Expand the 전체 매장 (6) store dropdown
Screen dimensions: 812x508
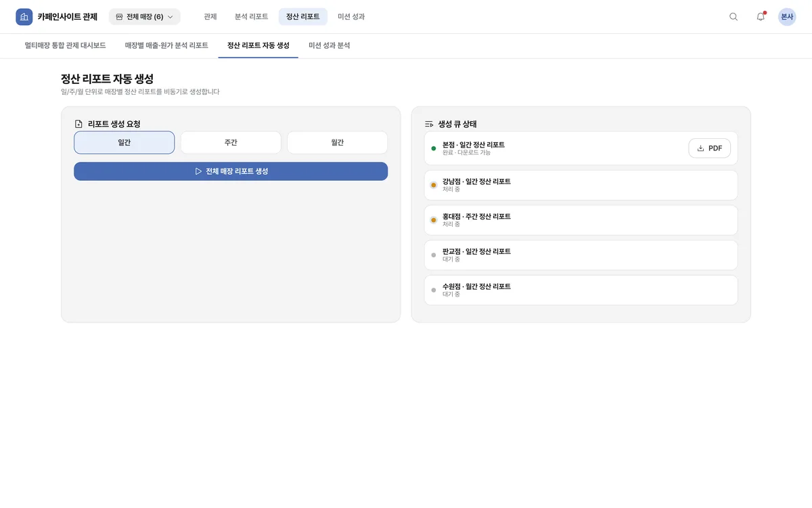tap(145, 17)
